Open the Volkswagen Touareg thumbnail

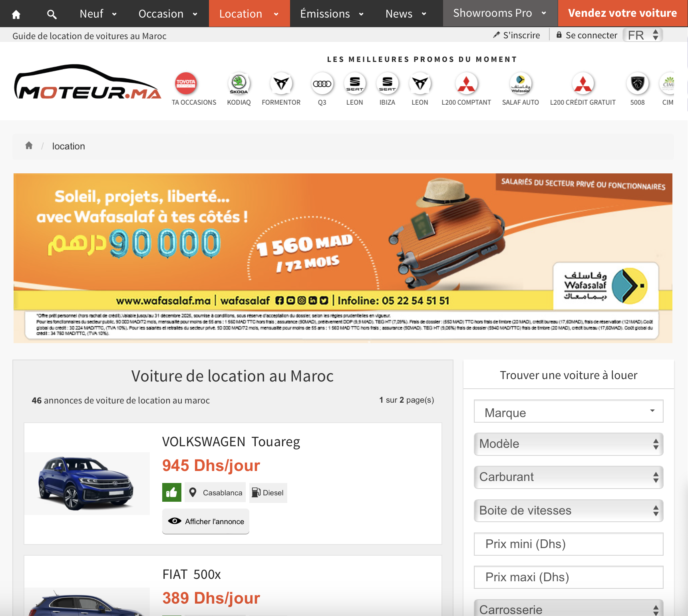tap(87, 483)
